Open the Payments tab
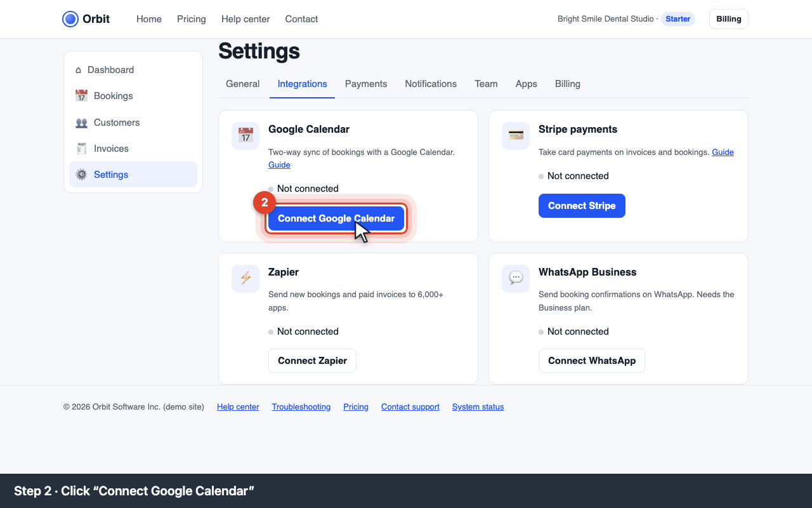Screen dimensions: 812x508 pyautogui.click(x=366, y=84)
